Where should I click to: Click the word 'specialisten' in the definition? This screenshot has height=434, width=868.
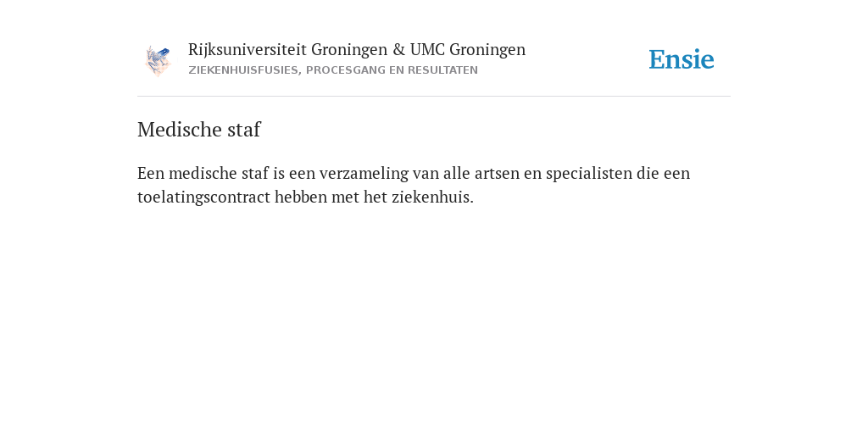coord(589,173)
